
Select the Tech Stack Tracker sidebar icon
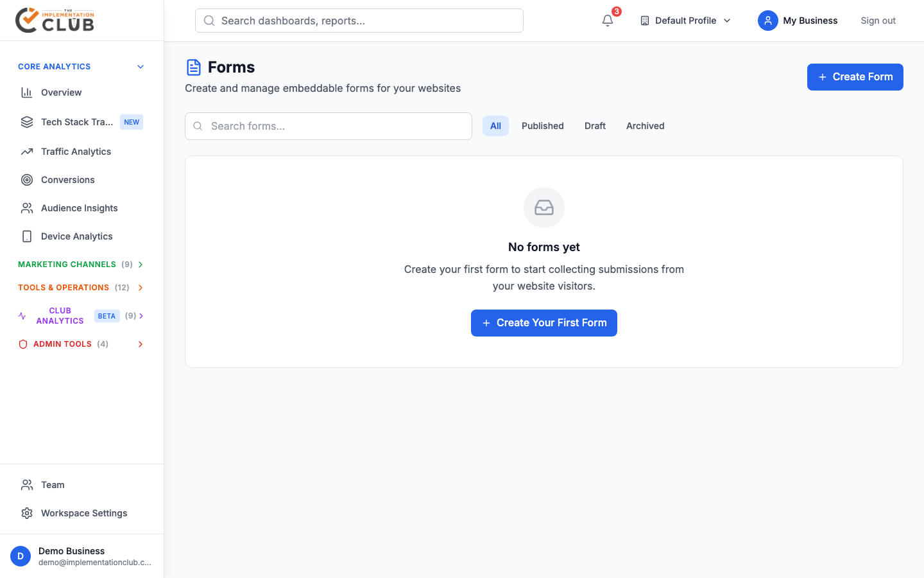point(26,121)
